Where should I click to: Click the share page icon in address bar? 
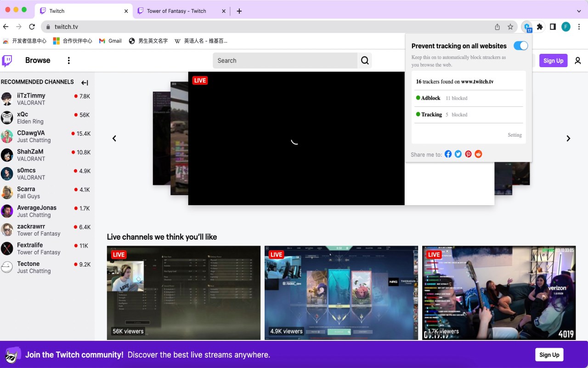click(497, 27)
